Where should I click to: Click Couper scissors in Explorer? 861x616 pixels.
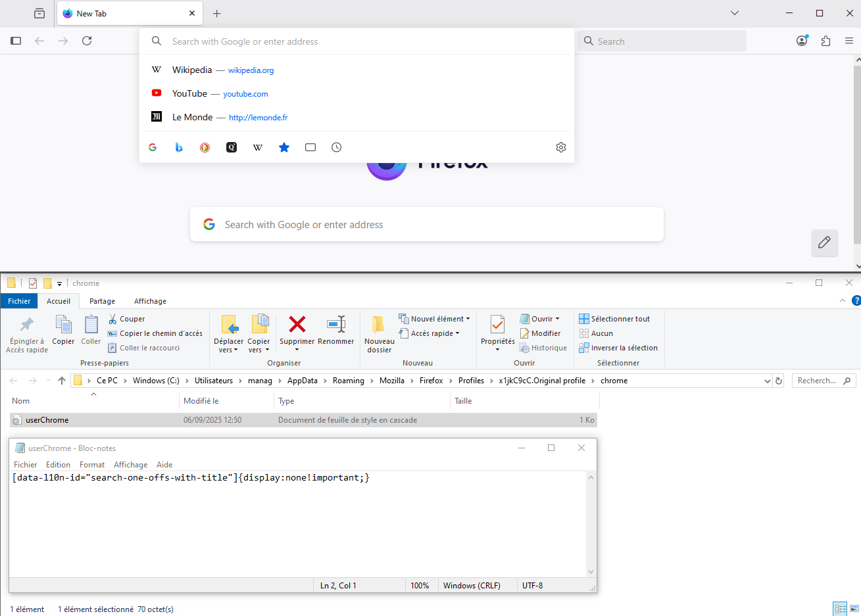127,319
